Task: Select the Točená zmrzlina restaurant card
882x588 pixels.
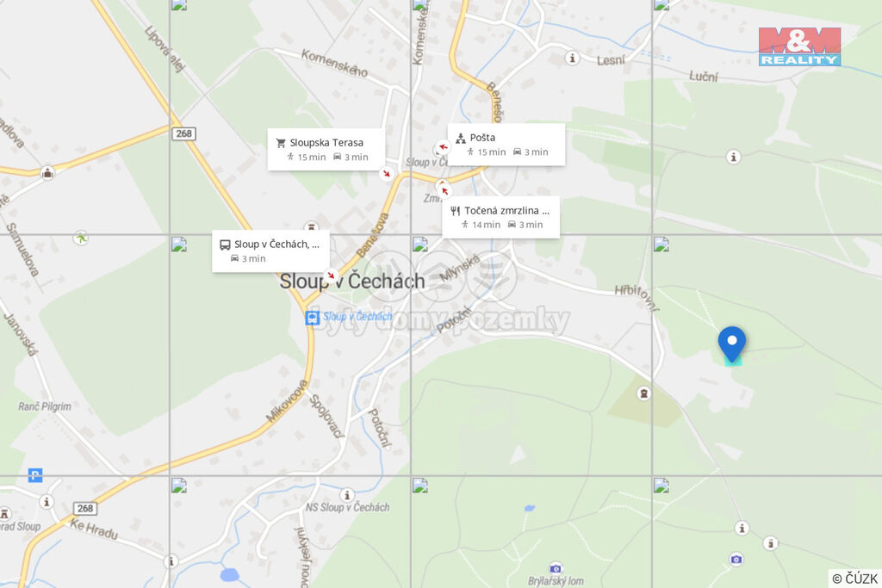Action: 500,217
